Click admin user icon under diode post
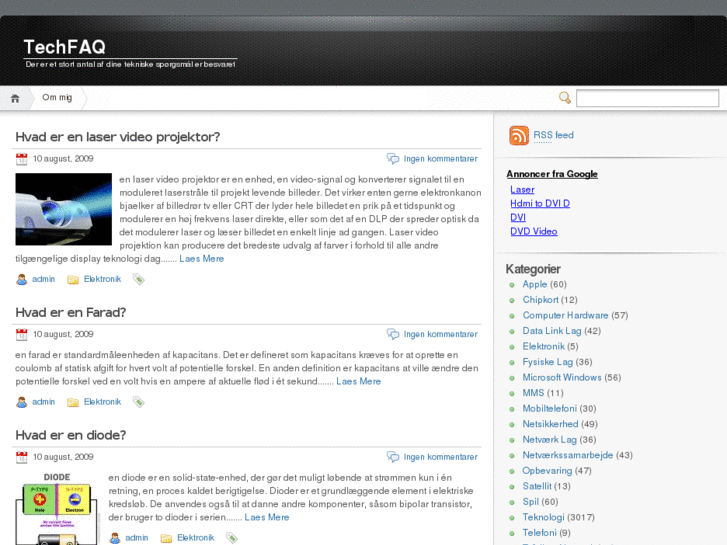The image size is (727, 545). coord(115,538)
